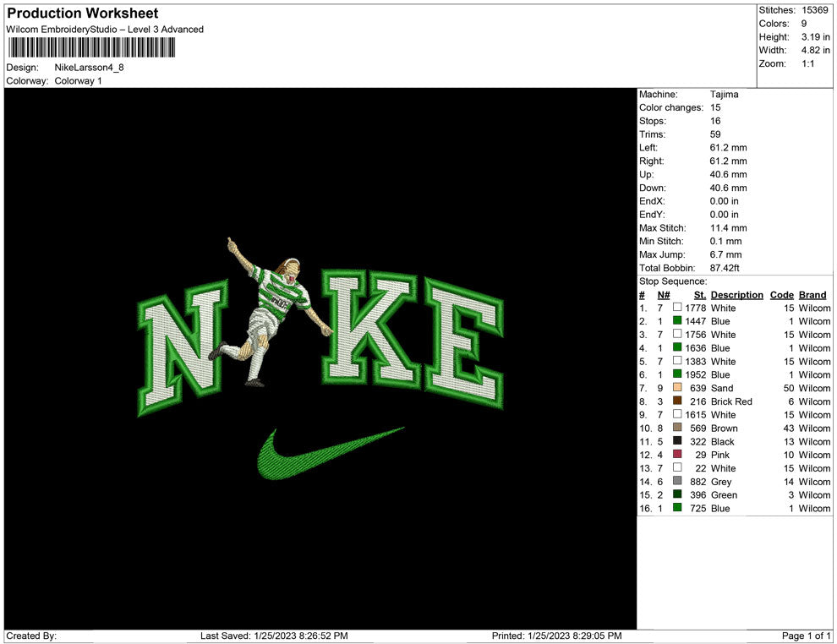Click the Code column header
The image size is (837, 644).
tap(781, 295)
